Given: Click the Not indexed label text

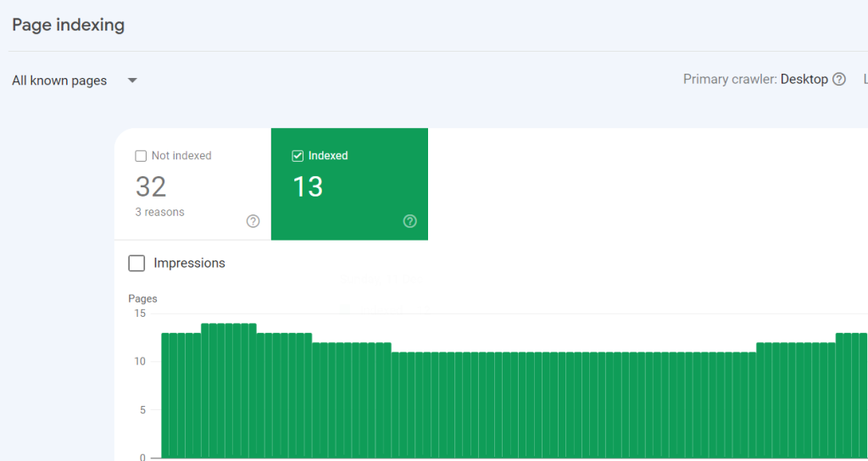Looking at the screenshot, I should coord(181,156).
